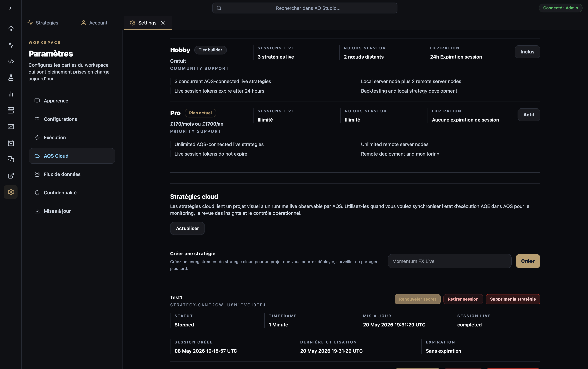Image resolution: width=588 pixels, height=369 pixels.
Task: Open the Mises à jour section
Action: (x=72, y=211)
